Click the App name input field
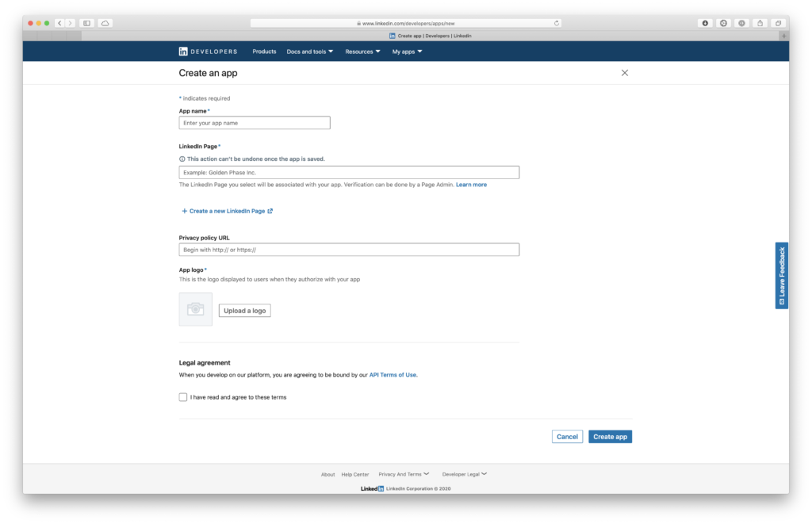 (x=255, y=123)
